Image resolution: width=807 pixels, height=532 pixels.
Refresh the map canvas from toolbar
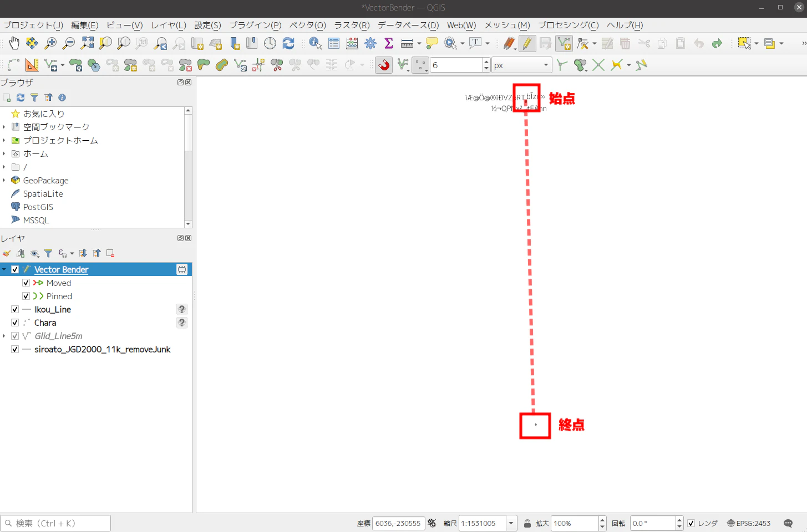tap(288, 43)
